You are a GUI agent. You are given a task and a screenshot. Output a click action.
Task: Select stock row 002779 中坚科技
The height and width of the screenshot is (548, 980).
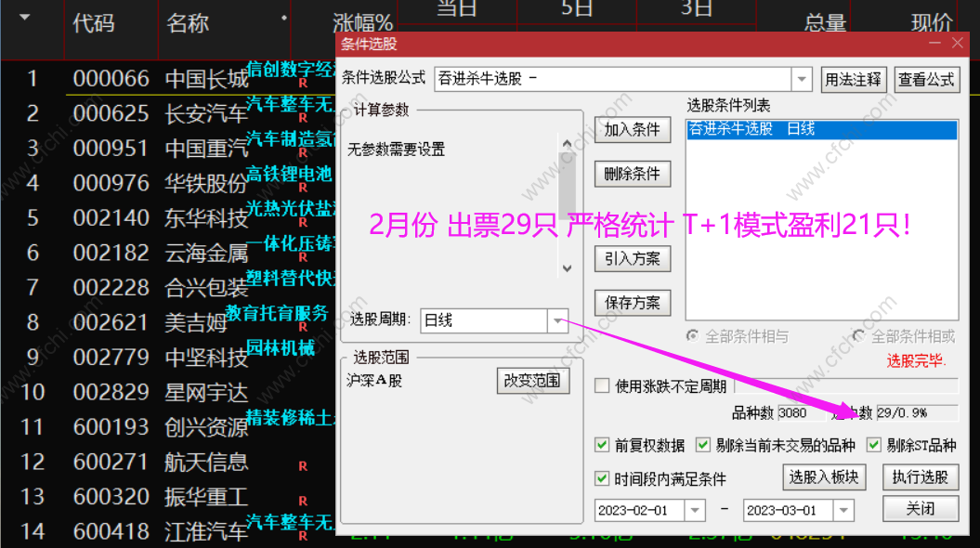[x=169, y=358]
